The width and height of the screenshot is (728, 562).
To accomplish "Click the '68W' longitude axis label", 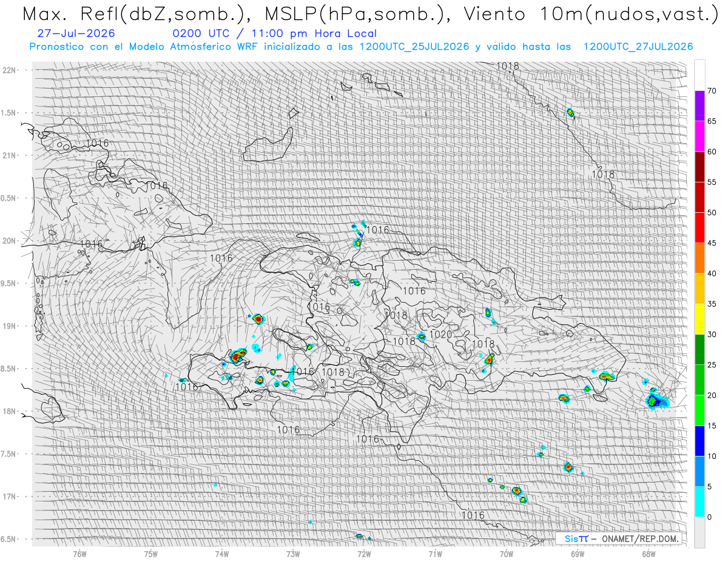I will tap(649, 554).
